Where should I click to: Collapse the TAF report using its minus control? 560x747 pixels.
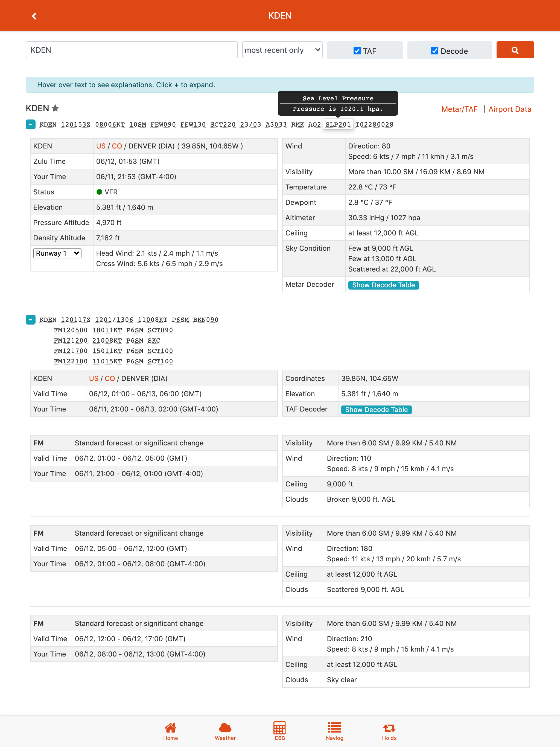pos(30,319)
